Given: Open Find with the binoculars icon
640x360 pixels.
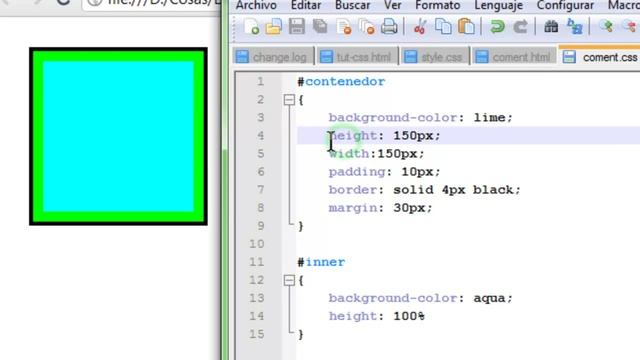Looking at the screenshot, I should (x=551, y=27).
